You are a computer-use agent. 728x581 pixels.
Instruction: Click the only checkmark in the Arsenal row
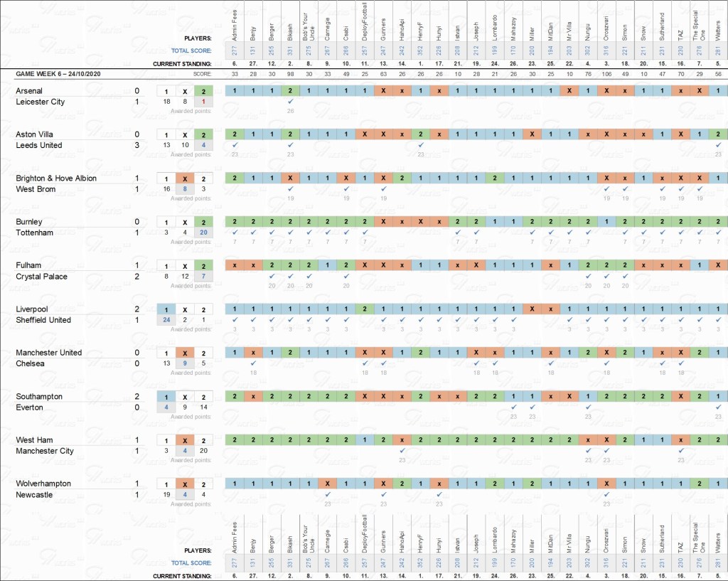[290, 102]
